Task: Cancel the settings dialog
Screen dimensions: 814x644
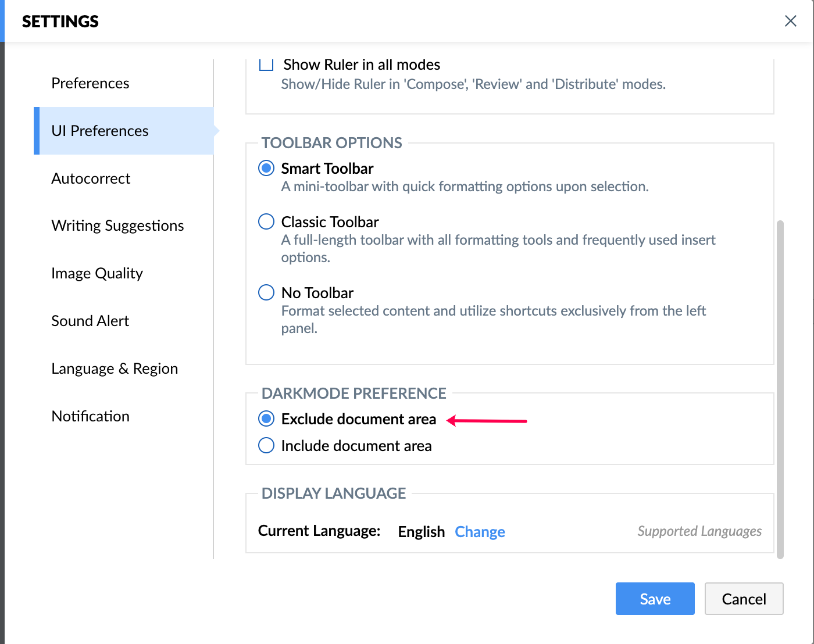Action: [x=744, y=599]
